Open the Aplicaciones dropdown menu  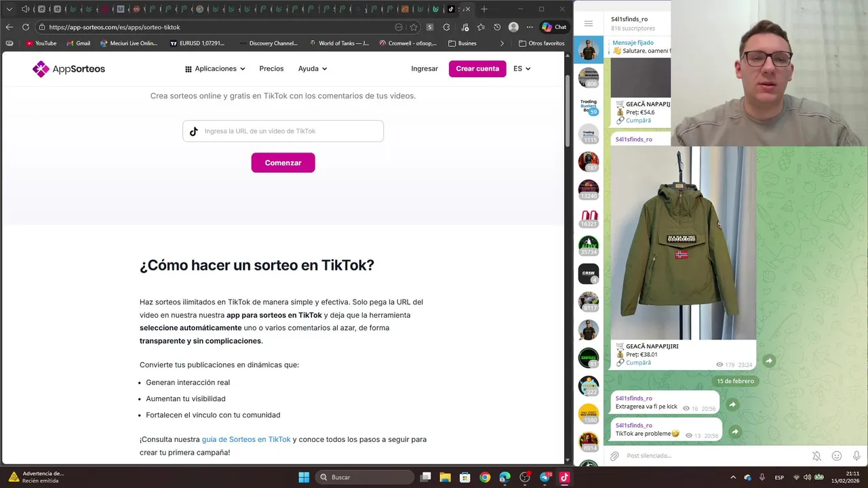[x=215, y=68]
